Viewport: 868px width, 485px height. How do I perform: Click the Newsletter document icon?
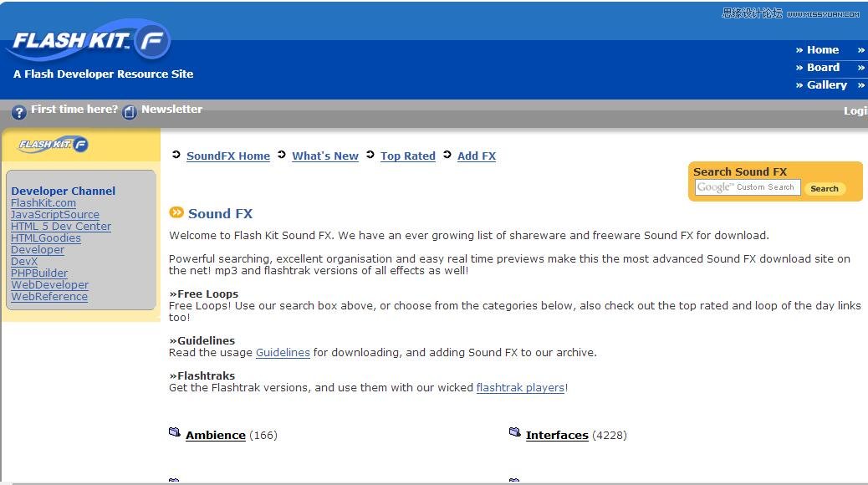[x=130, y=112]
